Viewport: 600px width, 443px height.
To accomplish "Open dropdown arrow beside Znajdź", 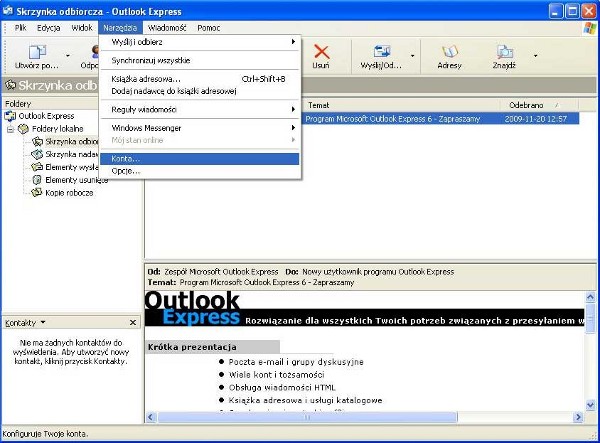I will point(535,56).
